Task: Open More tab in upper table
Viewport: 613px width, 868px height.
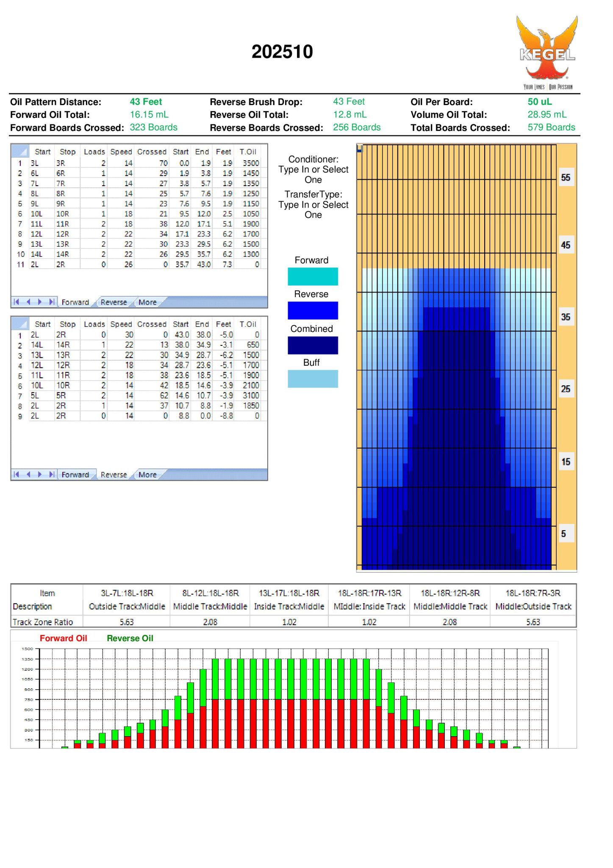Action: 147,302
